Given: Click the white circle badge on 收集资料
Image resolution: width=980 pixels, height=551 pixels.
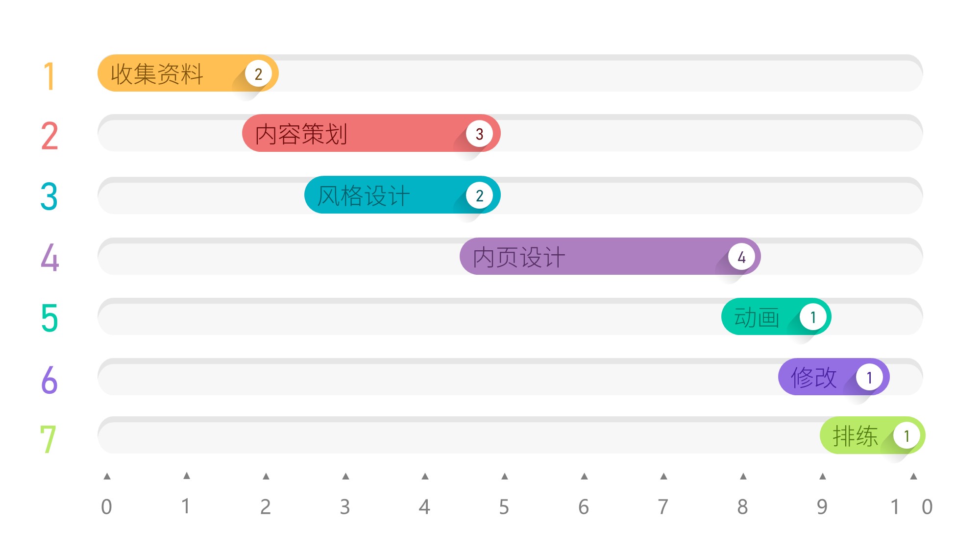Looking at the screenshot, I should (258, 74).
